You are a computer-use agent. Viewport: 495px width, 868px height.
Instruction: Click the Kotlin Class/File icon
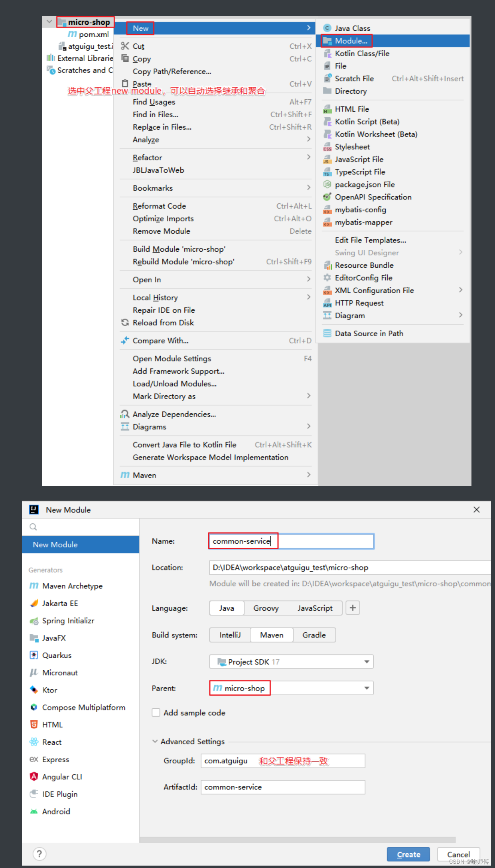click(327, 53)
